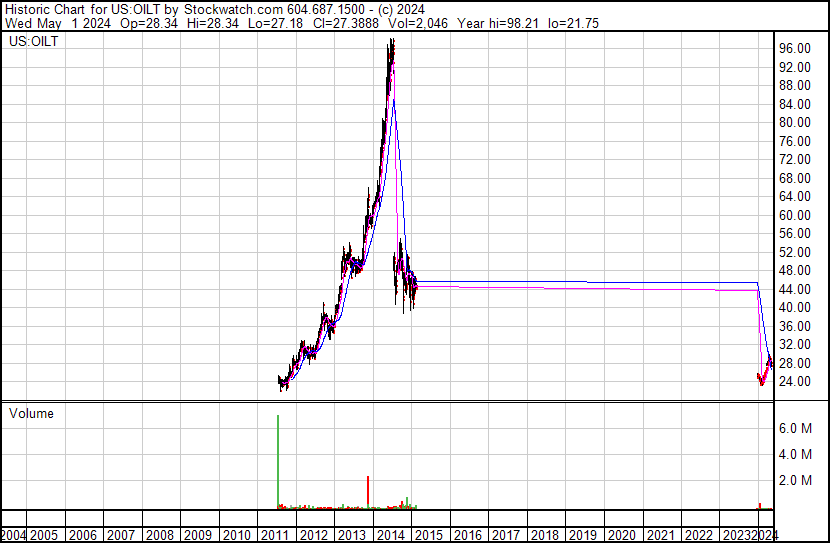Image resolution: width=830 pixels, height=543 pixels.
Task: Click the 88.00 price axis label
Action: point(795,85)
